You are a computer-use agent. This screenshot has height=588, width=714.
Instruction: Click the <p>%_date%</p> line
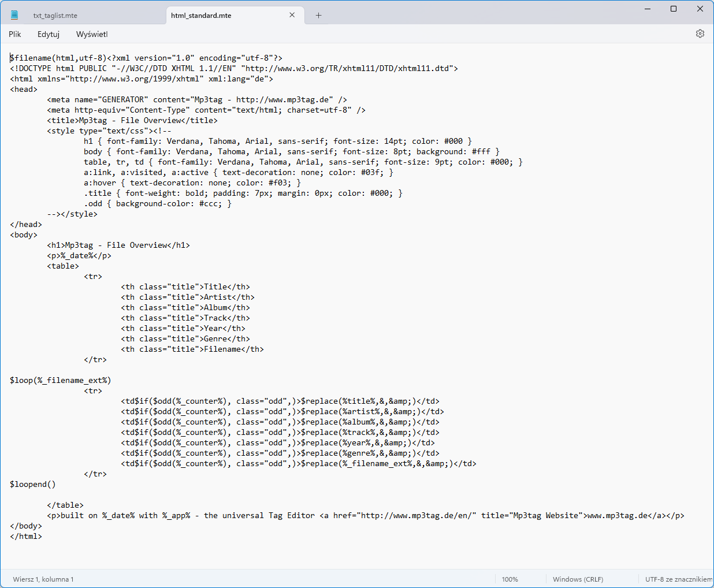pos(79,255)
